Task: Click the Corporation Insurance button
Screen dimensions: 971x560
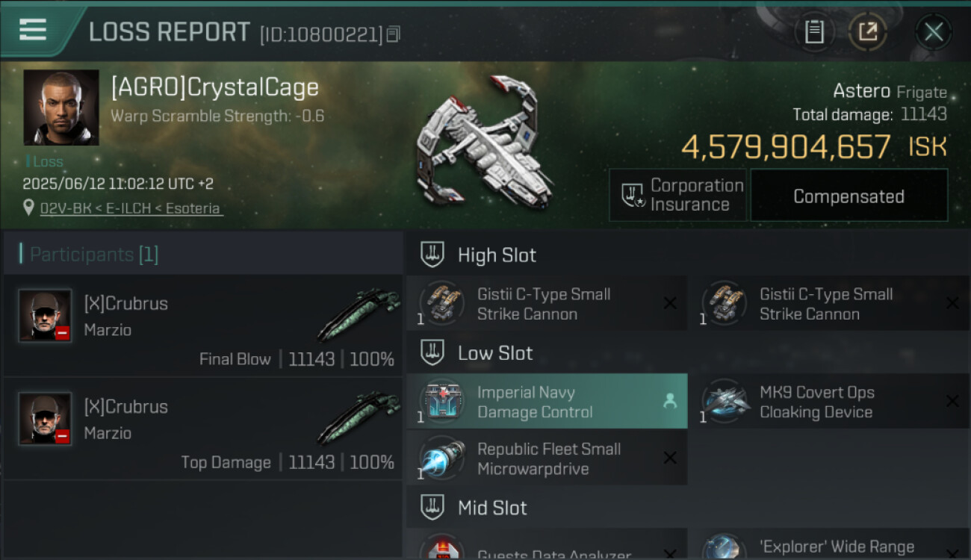Action: 677,196
